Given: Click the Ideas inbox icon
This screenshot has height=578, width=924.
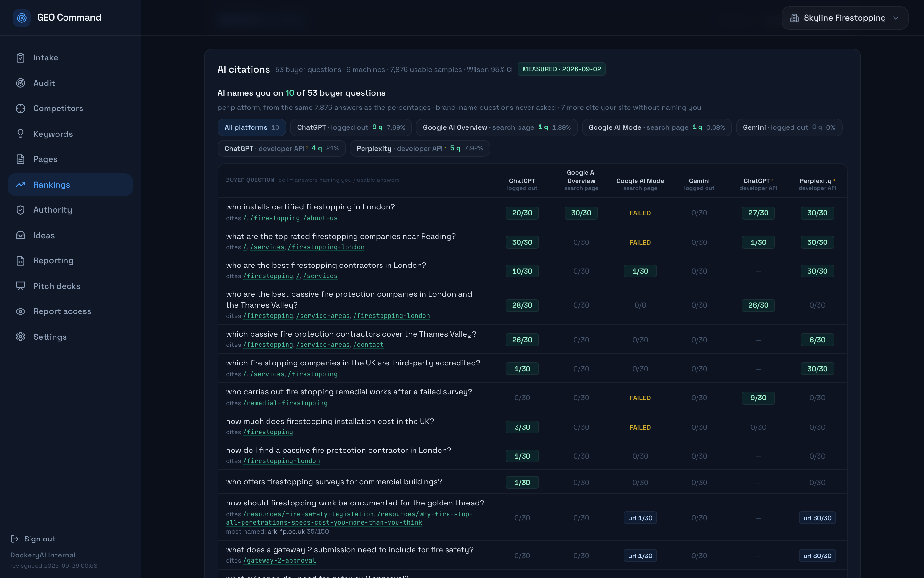Looking at the screenshot, I should (x=21, y=235).
